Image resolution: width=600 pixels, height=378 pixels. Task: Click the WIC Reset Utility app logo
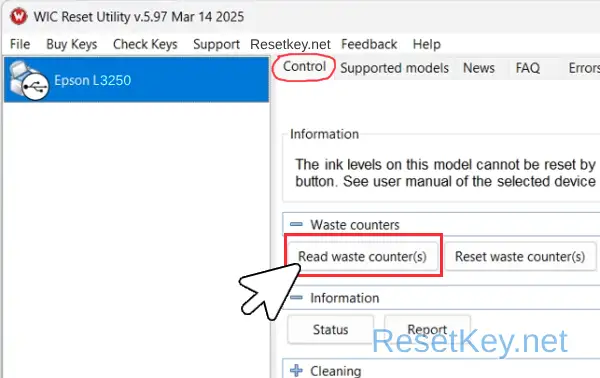(19, 16)
